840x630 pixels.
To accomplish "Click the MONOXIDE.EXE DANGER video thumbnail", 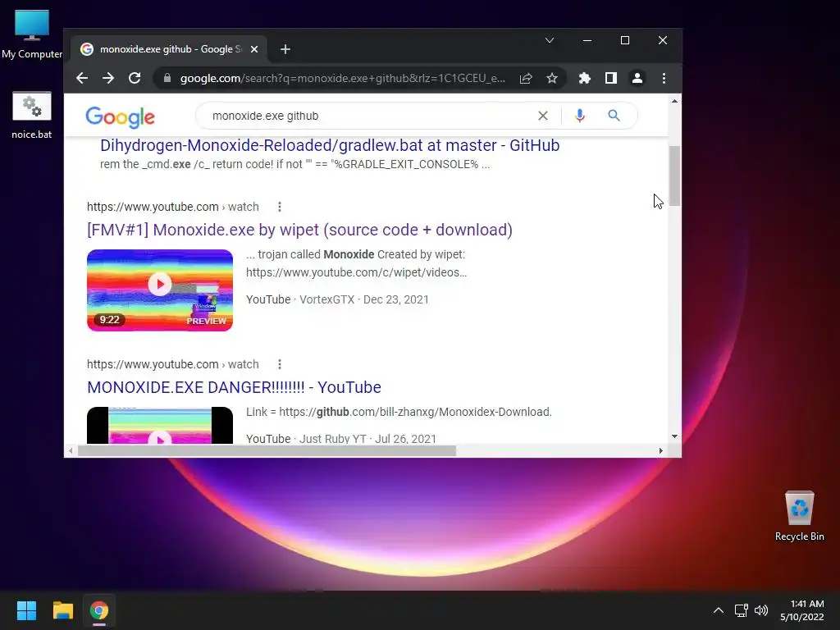I will coord(160,426).
